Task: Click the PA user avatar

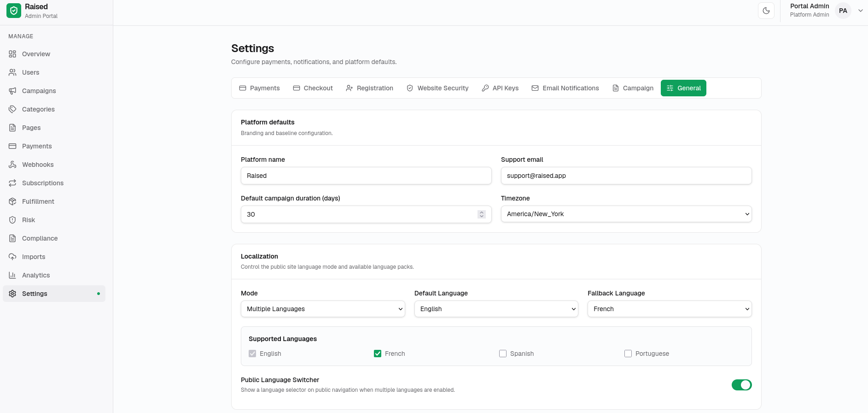Action: click(x=843, y=11)
